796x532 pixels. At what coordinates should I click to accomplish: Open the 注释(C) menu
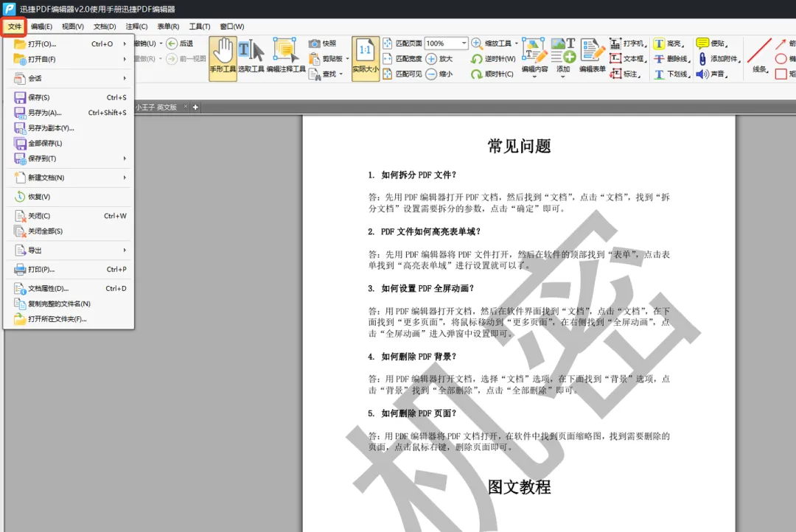pos(136,27)
